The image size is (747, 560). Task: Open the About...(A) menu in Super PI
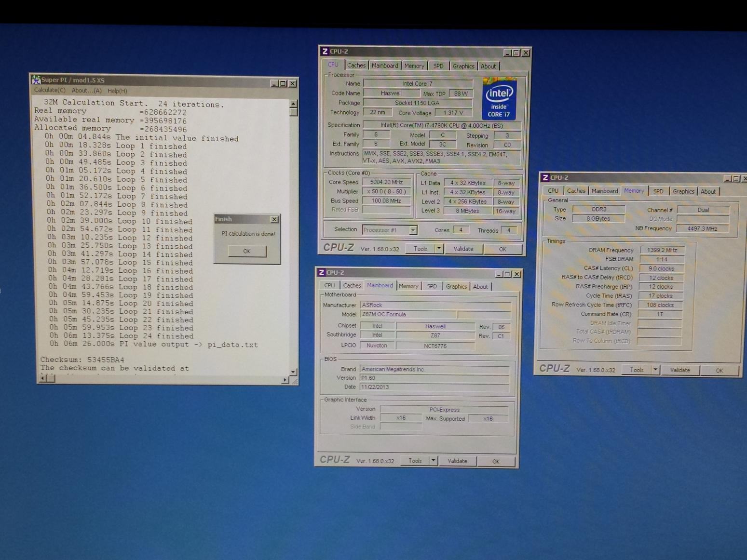point(87,91)
